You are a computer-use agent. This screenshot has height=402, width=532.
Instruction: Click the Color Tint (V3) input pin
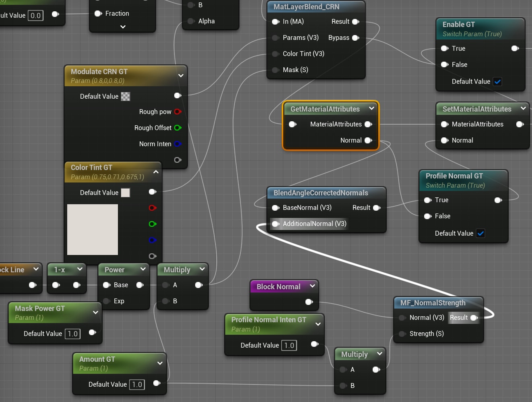(x=276, y=54)
